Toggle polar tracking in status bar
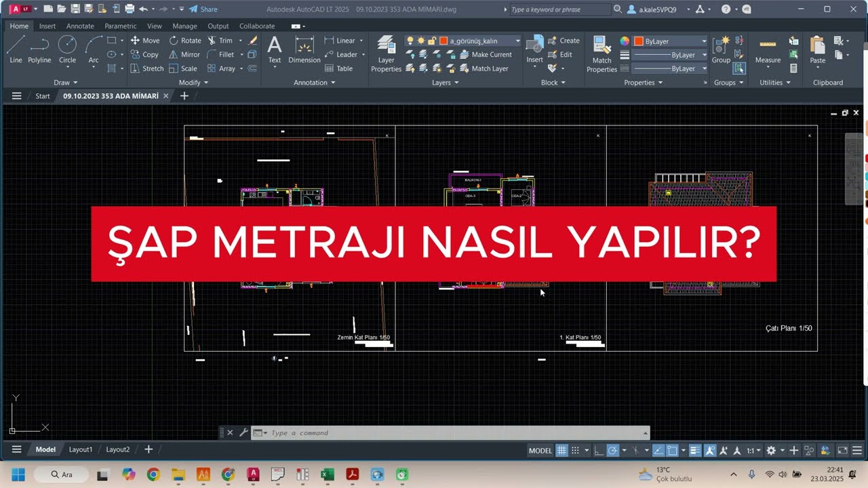Viewport: 868px width, 488px height. (x=612, y=450)
